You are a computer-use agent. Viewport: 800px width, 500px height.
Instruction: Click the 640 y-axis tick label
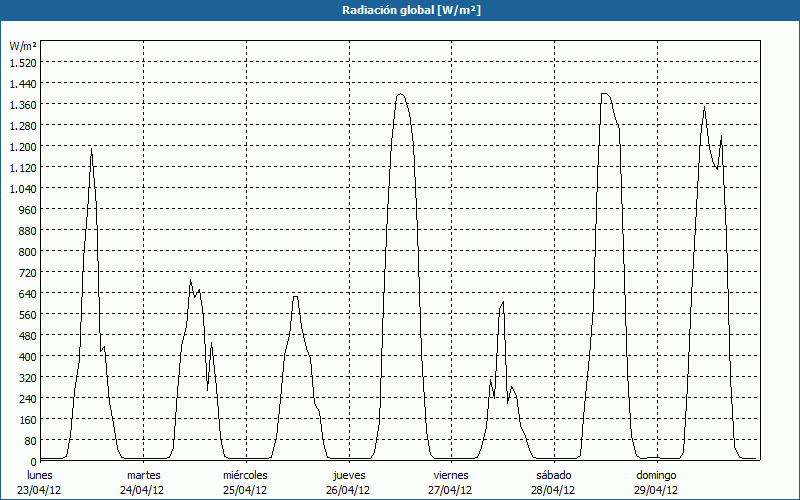click(26, 294)
